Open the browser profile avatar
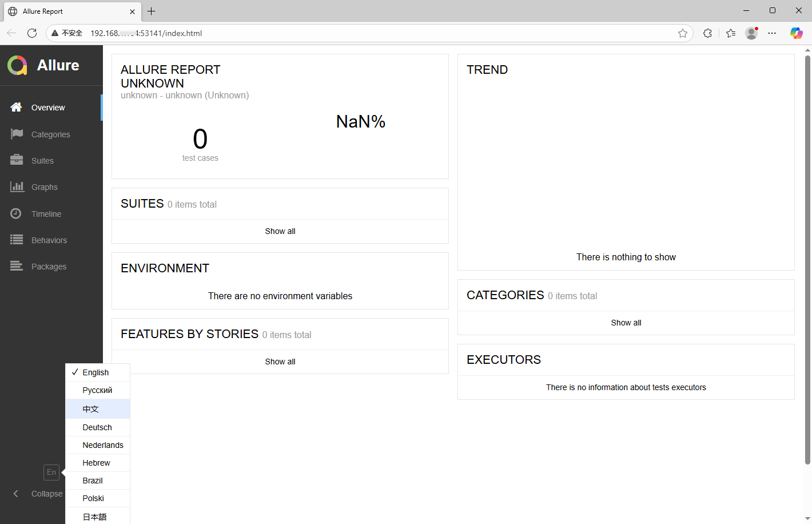This screenshot has width=812, height=524. [751, 33]
